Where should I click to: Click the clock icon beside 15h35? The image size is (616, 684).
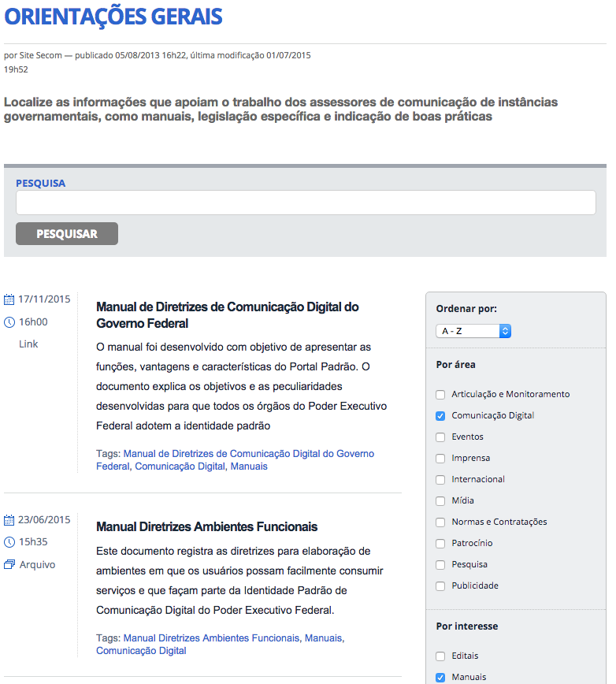point(9,542)
